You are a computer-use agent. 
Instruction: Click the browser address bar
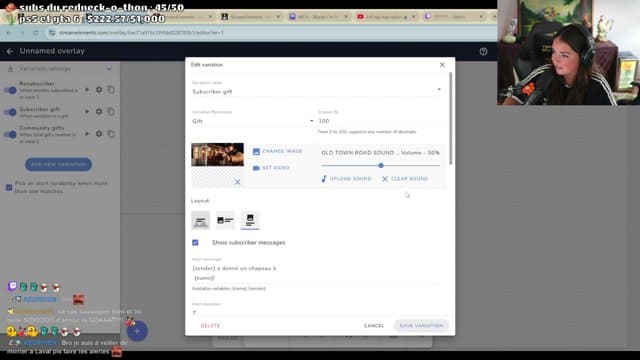point(269,33)
